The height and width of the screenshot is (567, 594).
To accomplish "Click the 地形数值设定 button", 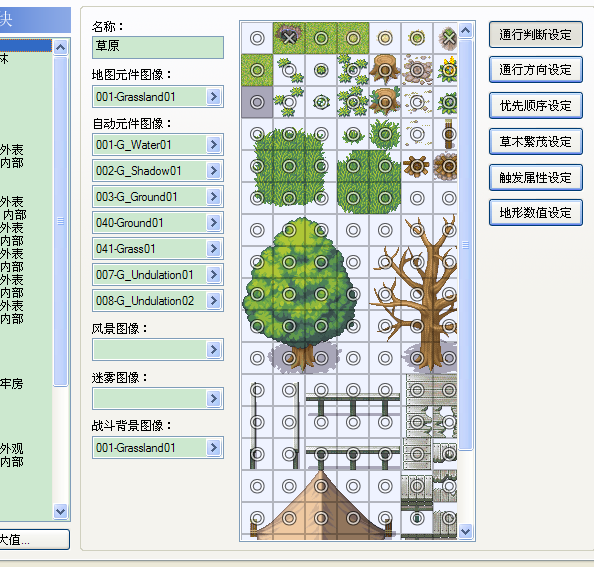I will [x=535, y=212].
